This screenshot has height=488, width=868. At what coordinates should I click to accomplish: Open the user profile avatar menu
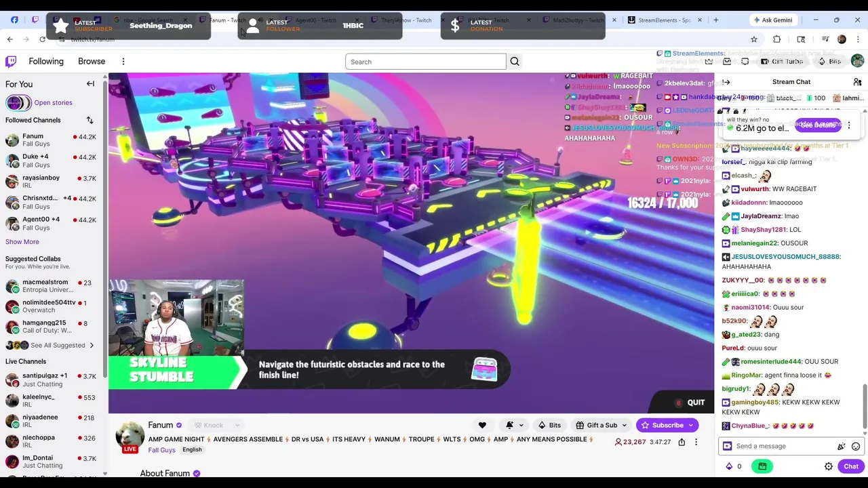click(857, 62)
